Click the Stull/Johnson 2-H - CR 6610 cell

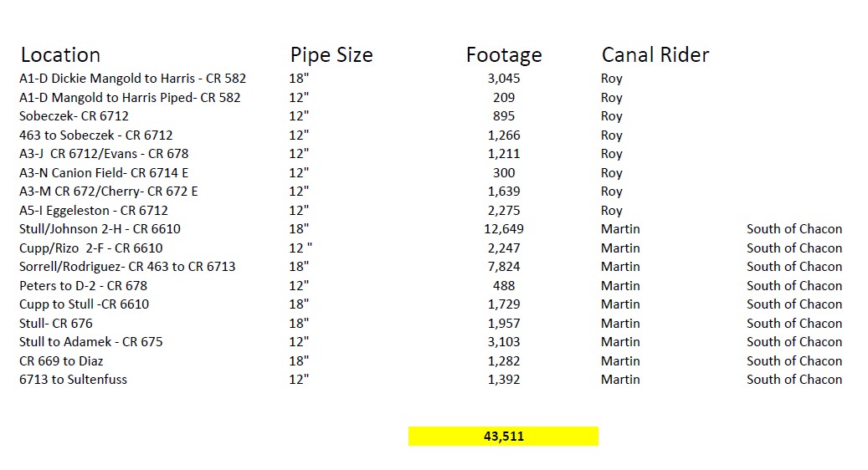click(100, 229)
